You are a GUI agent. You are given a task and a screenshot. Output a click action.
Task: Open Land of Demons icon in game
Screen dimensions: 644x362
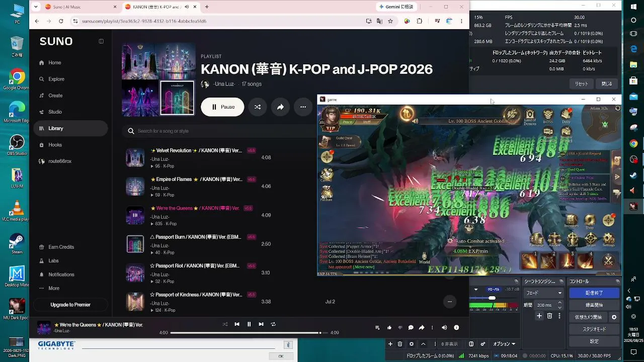coord(530,117)
